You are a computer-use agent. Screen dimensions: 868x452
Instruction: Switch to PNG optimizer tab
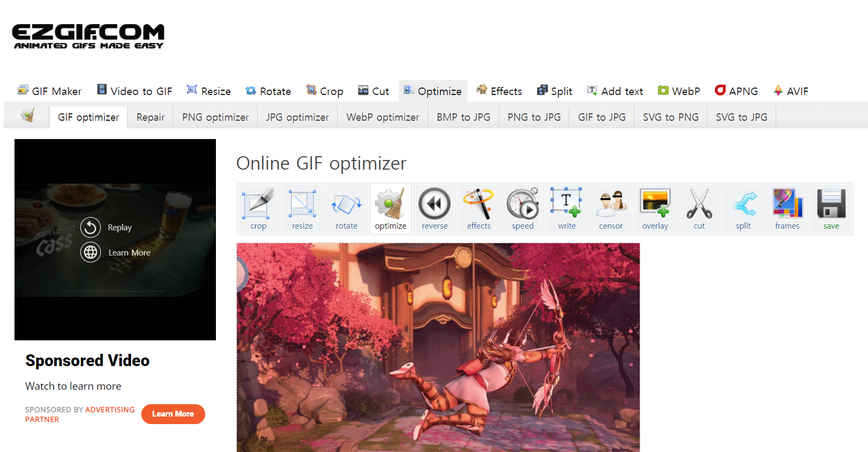tap(215, 117)
